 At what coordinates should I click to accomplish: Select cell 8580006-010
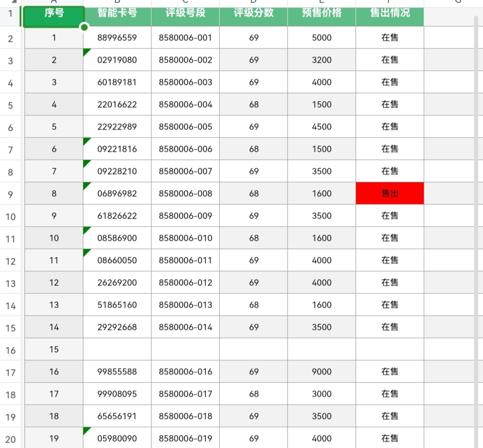[x=185, y=238]
